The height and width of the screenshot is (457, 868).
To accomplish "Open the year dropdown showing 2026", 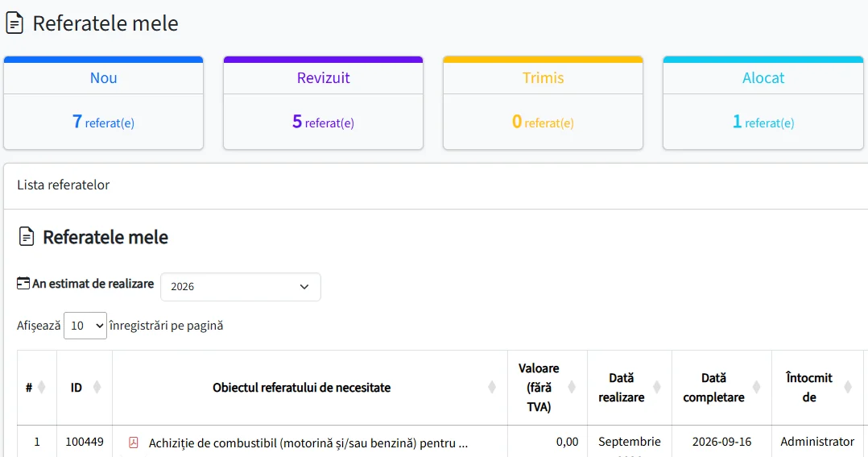I will 240,287.
